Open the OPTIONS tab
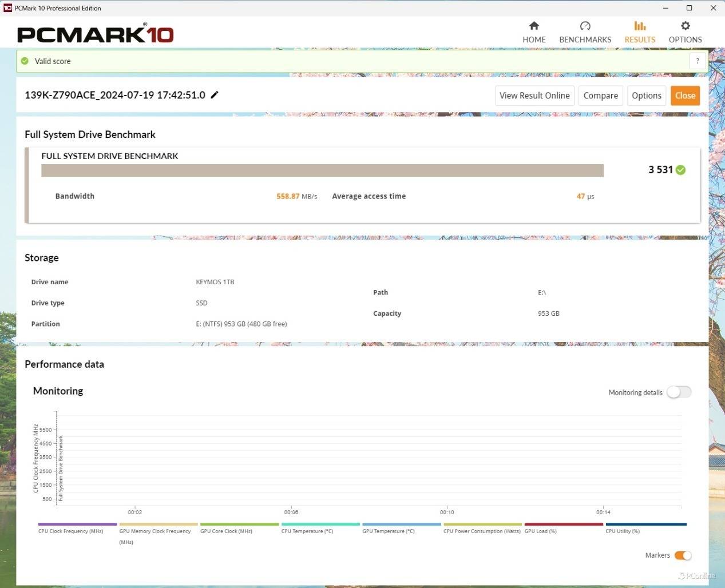 685,33
